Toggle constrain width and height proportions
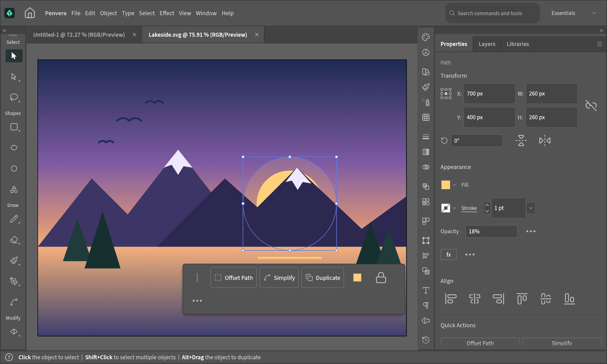Image resolution: width=607 pixels, height=364 pixels. (x=591, y=105)
